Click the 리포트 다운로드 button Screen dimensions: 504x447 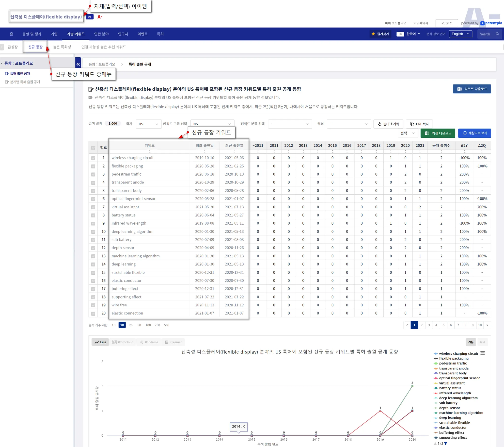[472, 89]
